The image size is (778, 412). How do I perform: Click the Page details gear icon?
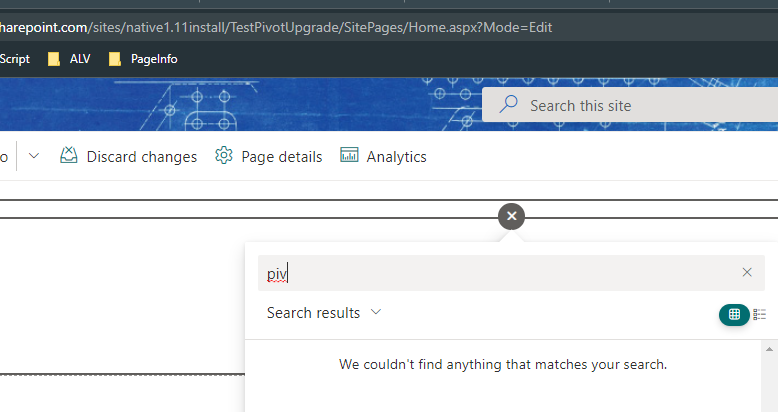tap(224, 155)
